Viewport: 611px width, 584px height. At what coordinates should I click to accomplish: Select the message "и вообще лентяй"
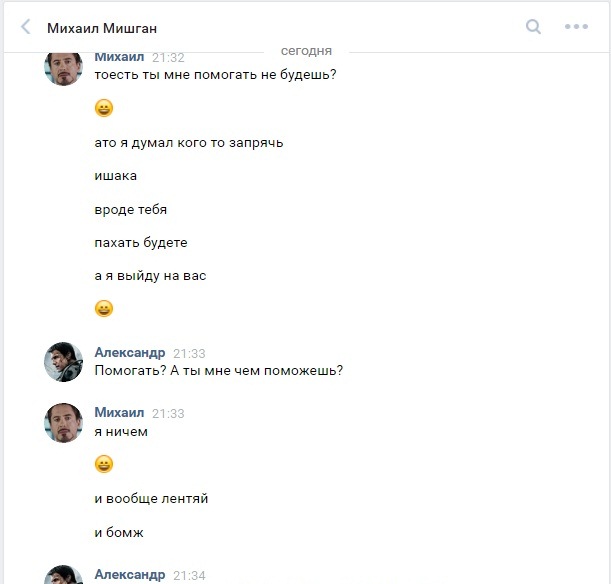pos(151,498)
